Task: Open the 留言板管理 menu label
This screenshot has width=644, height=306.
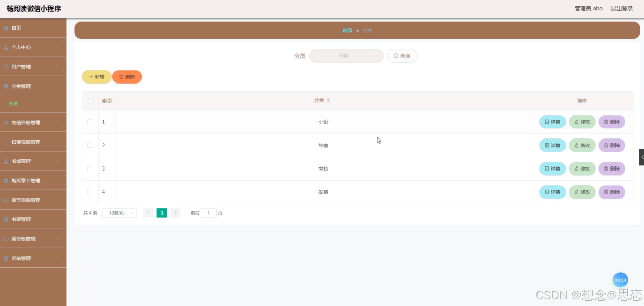Action: pyautogui.click(x=23, y=239)
